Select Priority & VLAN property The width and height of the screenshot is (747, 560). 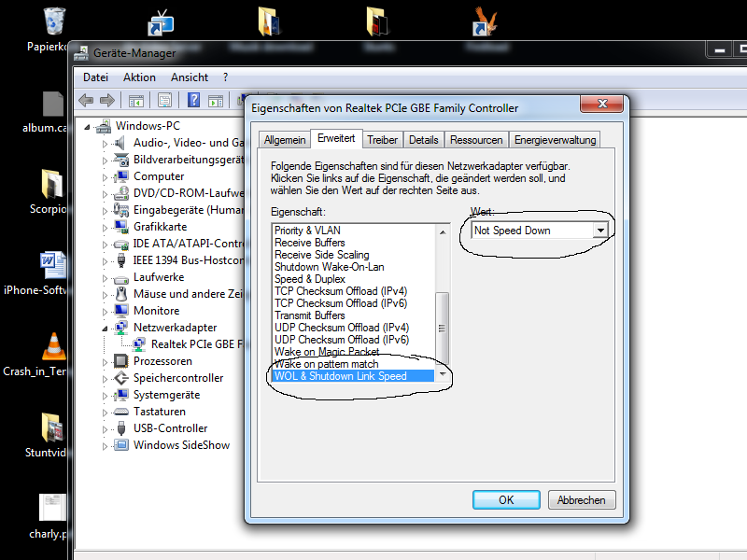(x=354, y=231)
